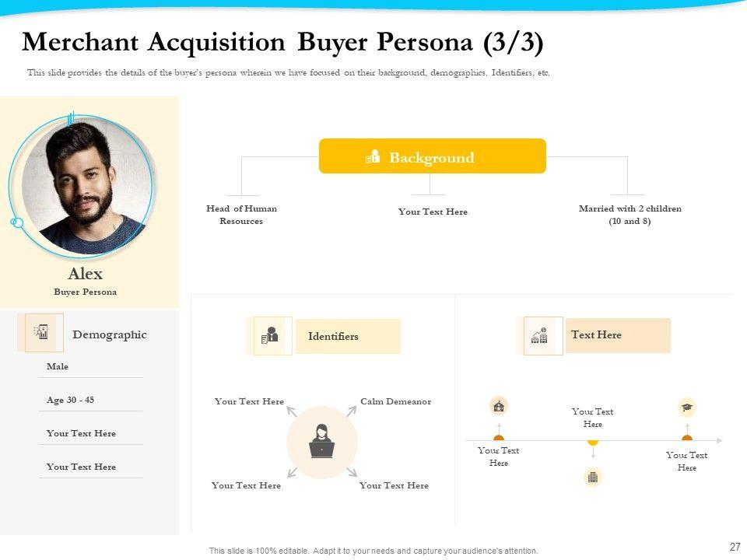Select Married with 2 children text
Viewport: 747px width, 560px height.
630,215
